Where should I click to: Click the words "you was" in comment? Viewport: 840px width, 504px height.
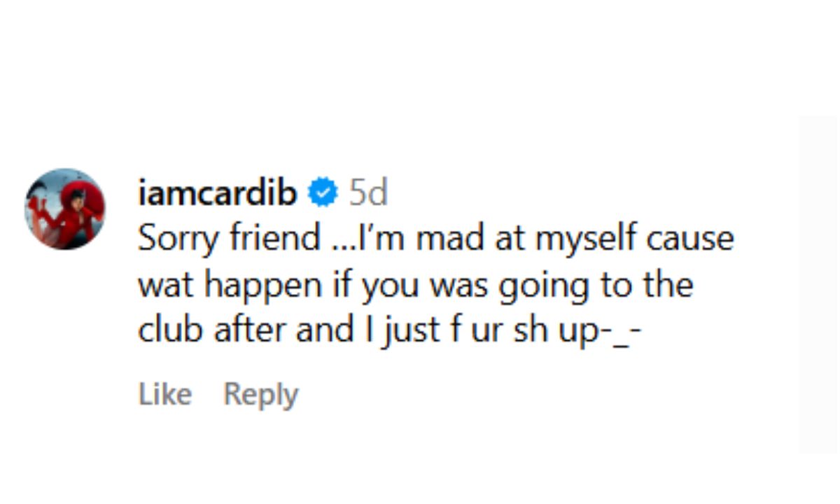click(425, 286)
